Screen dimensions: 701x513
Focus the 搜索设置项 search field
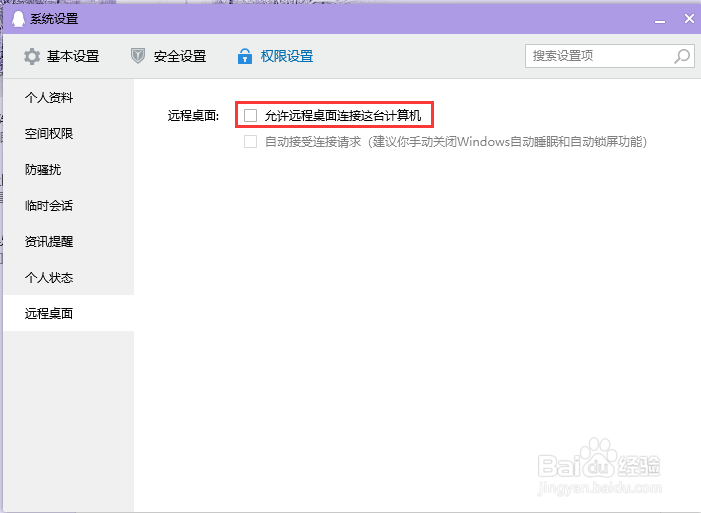(x=610, y=56)
